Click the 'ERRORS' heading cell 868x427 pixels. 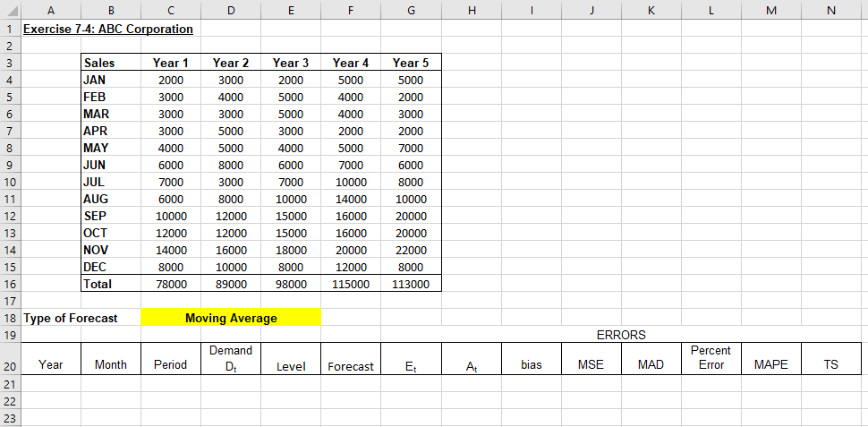[x=621, y=335]
